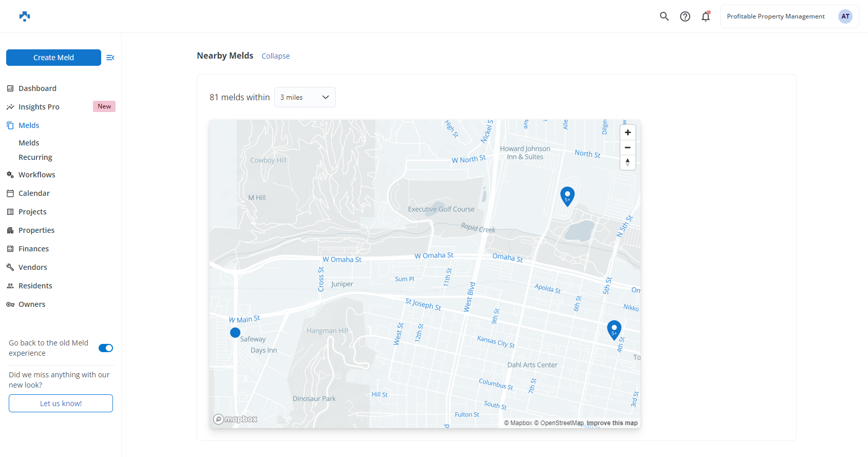
Task: Open the help question mark icon
Action: 685,16
